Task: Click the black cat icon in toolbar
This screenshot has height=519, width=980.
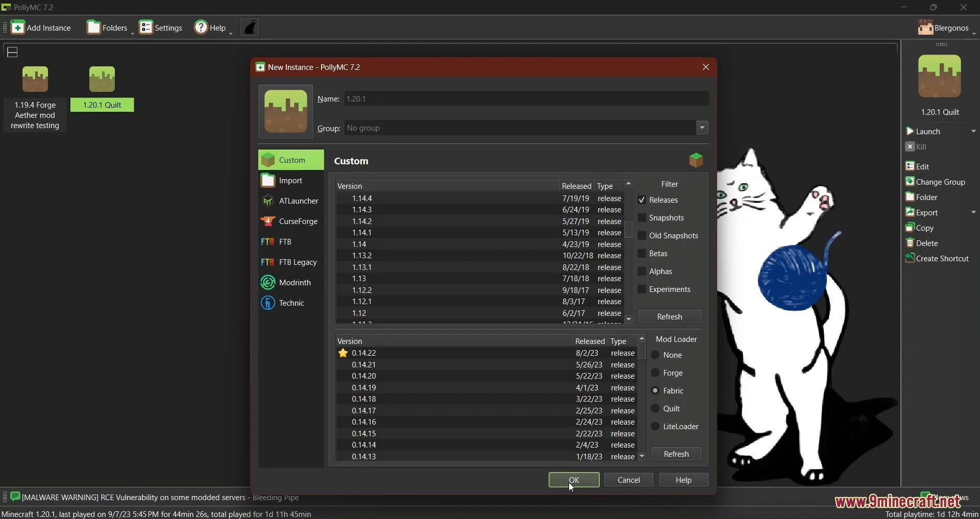Action: (251, 28)
